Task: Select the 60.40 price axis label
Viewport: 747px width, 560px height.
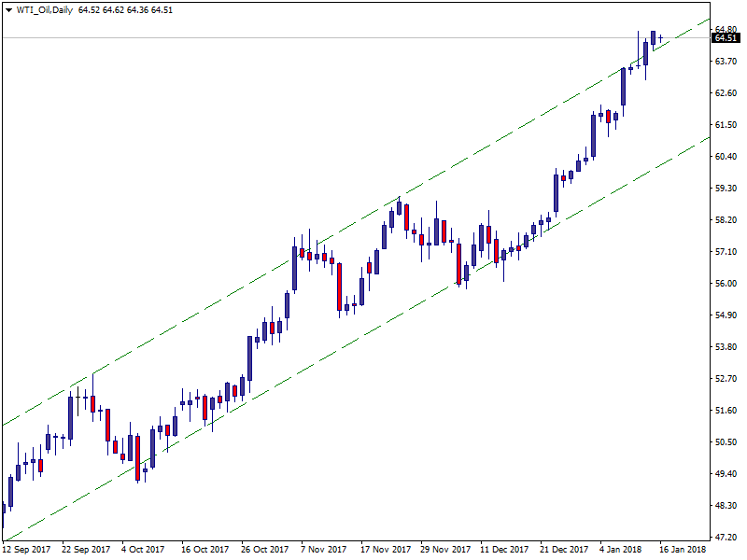Action: [727, 157]
